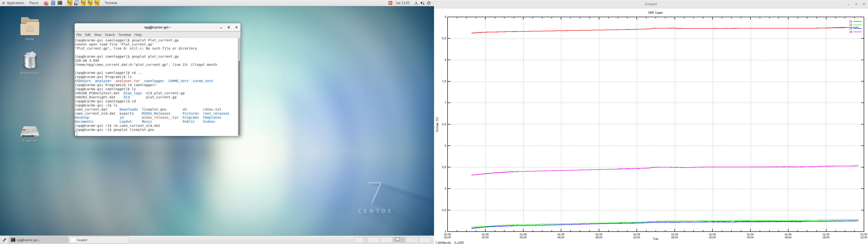This screenshot has width=868, height=244.
Task: Open the terminal's Search menu
Action: pyautogui.click(x=109, y=35)
